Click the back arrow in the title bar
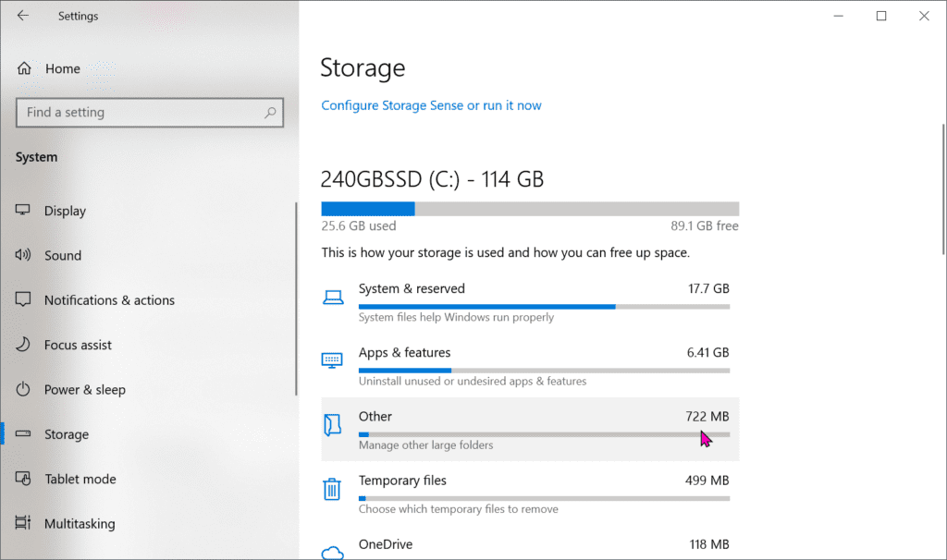 click(23, 16)
